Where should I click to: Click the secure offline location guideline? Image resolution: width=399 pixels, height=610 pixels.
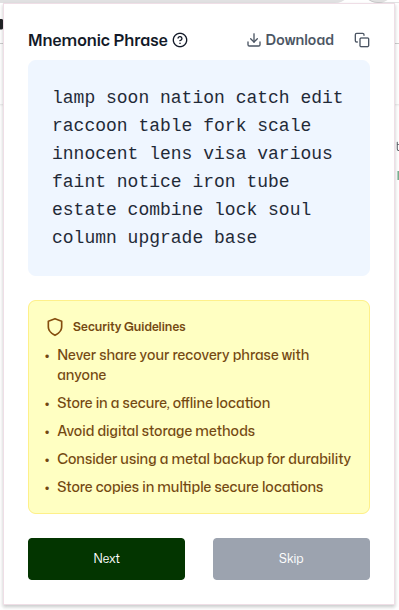coord(164,403)
